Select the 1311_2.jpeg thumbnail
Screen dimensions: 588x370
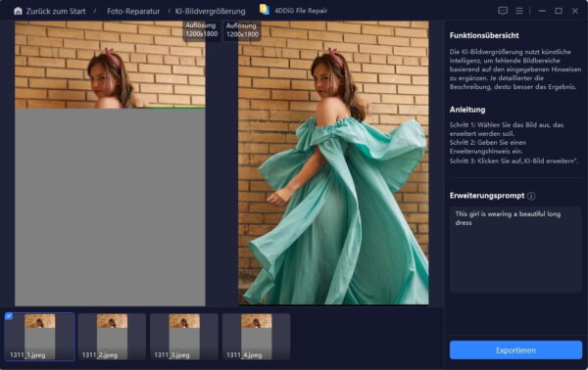[112, 337]
